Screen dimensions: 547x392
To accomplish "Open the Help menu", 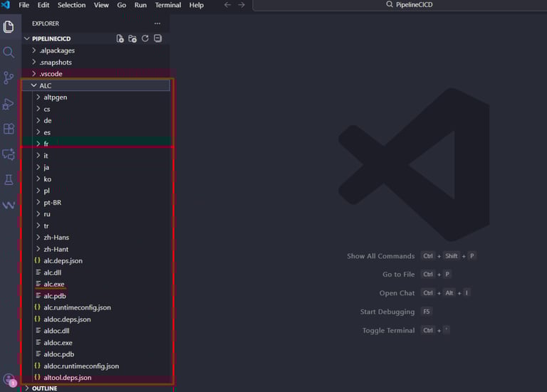I will click(197, 5).
